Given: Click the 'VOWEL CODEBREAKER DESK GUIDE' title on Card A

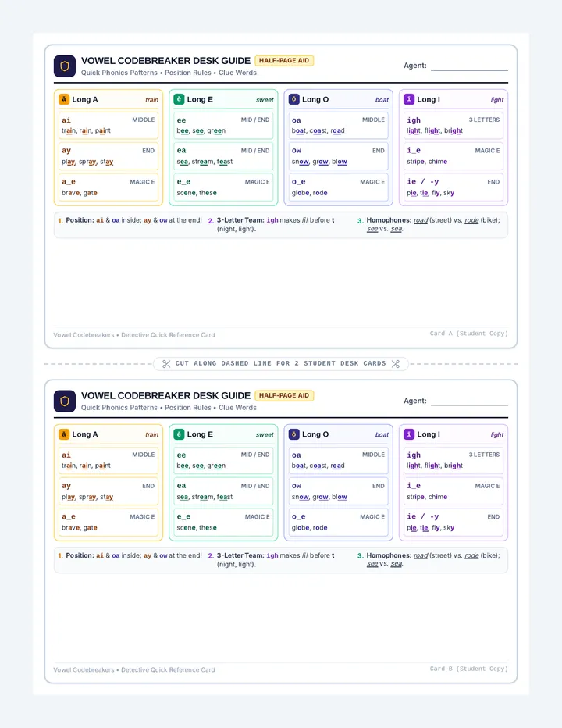Looking at the screenshot, I should tap(165, 61).
